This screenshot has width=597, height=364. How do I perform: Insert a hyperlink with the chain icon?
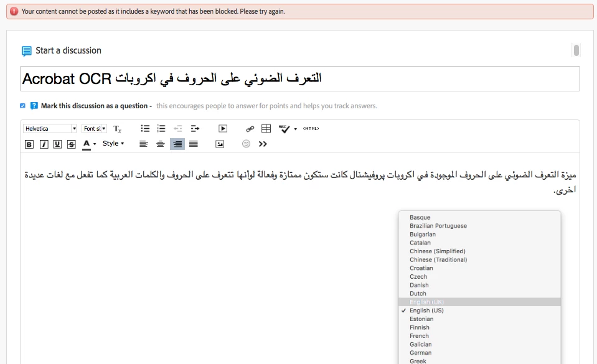coord(250,129)
